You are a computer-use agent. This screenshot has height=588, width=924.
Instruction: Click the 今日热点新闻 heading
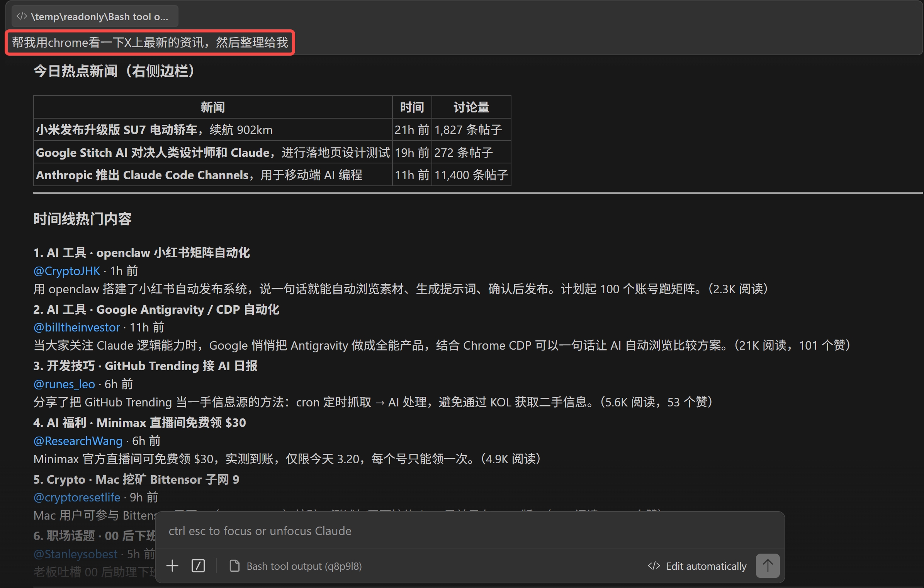coord(114,71)
